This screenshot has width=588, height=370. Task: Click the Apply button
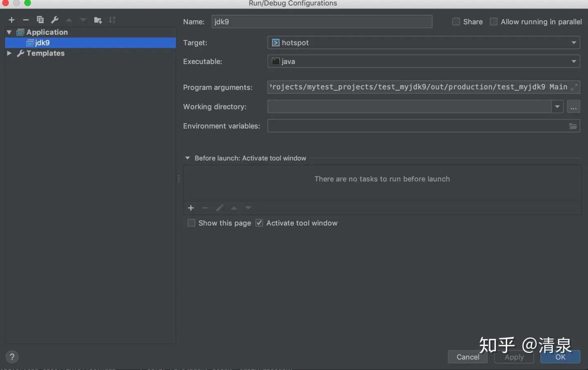pos(514,357)
